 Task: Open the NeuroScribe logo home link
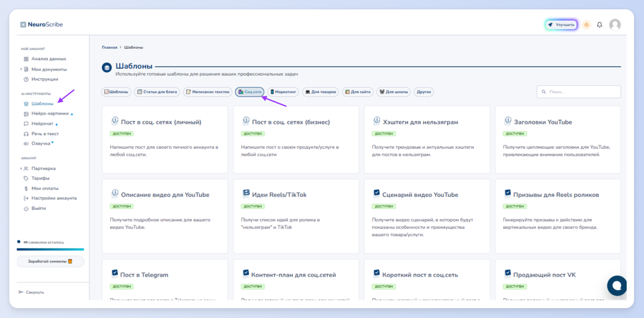click(42, 25)
